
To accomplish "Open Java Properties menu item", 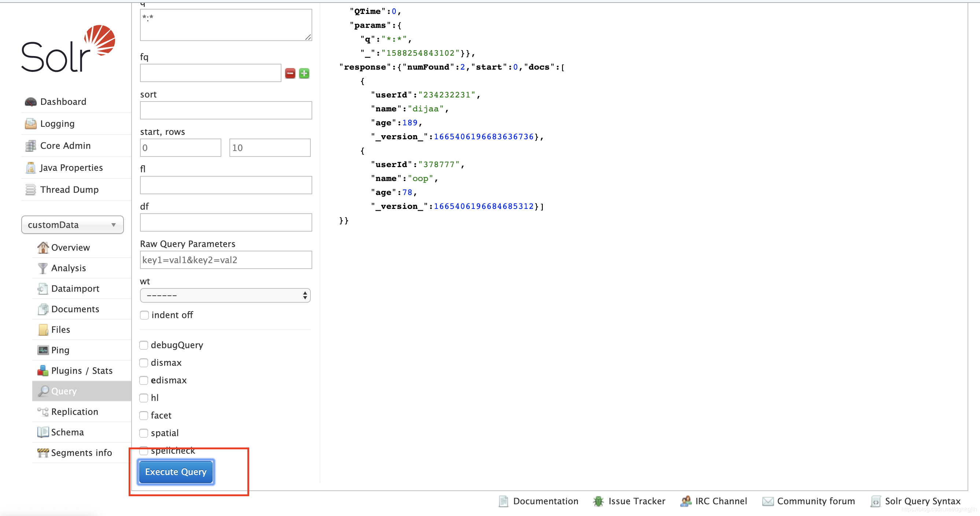I will (76, 168).
